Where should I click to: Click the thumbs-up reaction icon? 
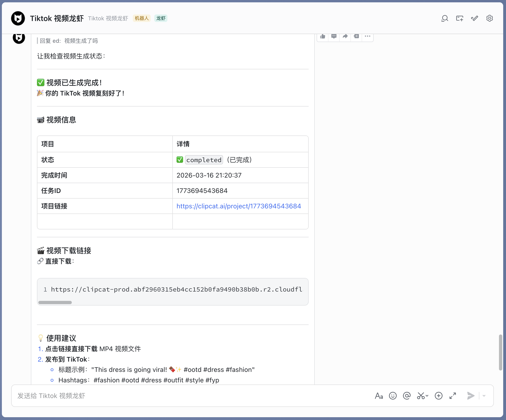pyautogui.click(x=323, y=36)
